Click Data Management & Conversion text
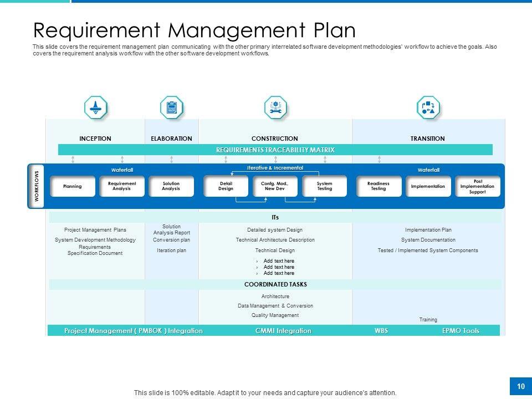The width and height of the screenshot is (532, 399). coord(275,306)
